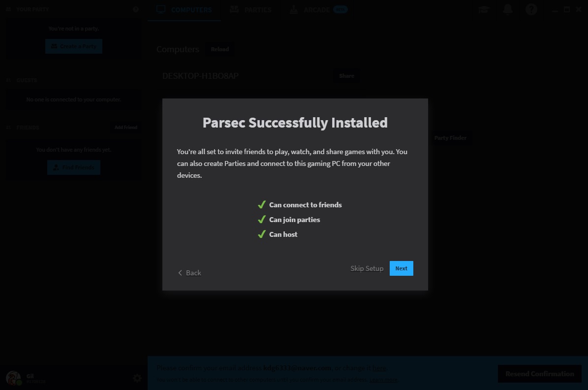Click the 'Can connect to friends' check item
The height and width of the screenshot is (390, 588).
pos(300,205)
